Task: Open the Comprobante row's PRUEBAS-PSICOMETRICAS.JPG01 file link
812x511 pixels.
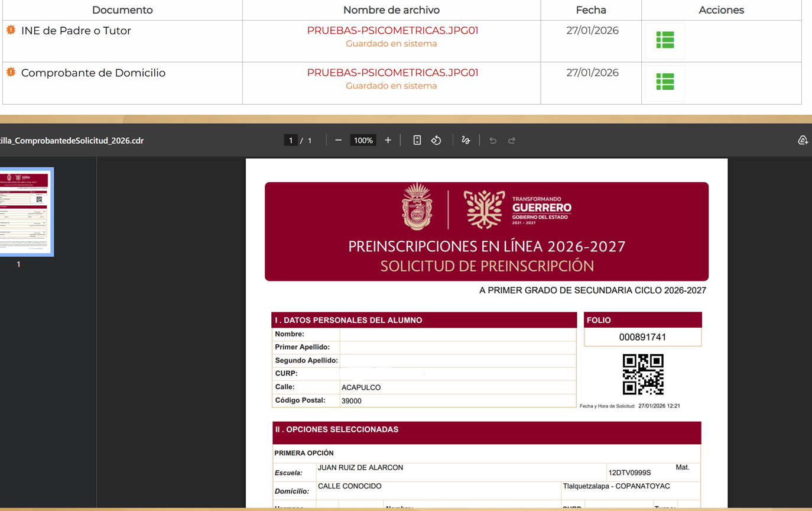Action: pyautogui.click(x=392, y=73)
